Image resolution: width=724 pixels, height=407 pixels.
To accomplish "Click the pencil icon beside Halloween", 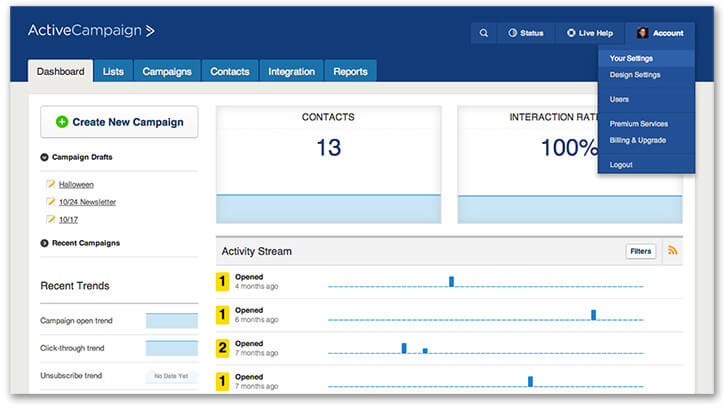I will pyautogui.click(x=51, y=184).
